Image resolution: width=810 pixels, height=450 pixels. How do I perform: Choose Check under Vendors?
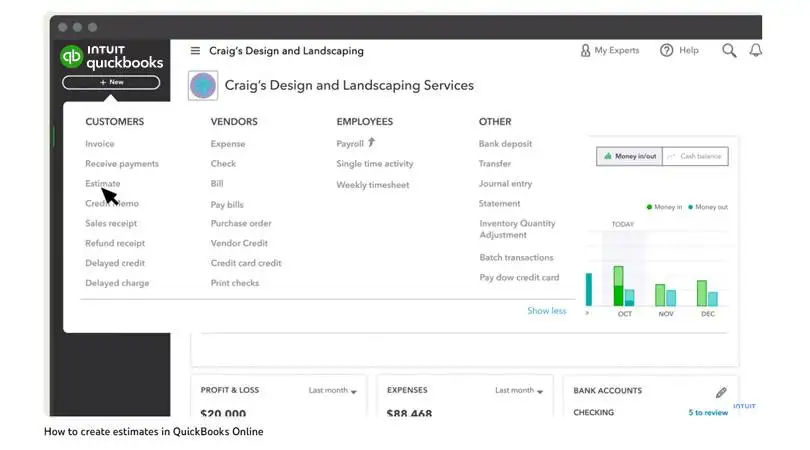click(223, 164)
